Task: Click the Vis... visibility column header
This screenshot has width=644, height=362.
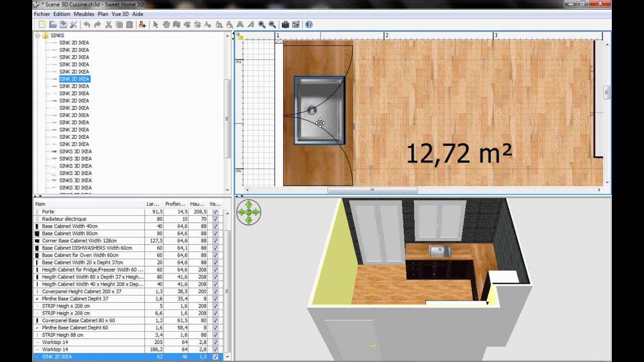Action: 215,204
